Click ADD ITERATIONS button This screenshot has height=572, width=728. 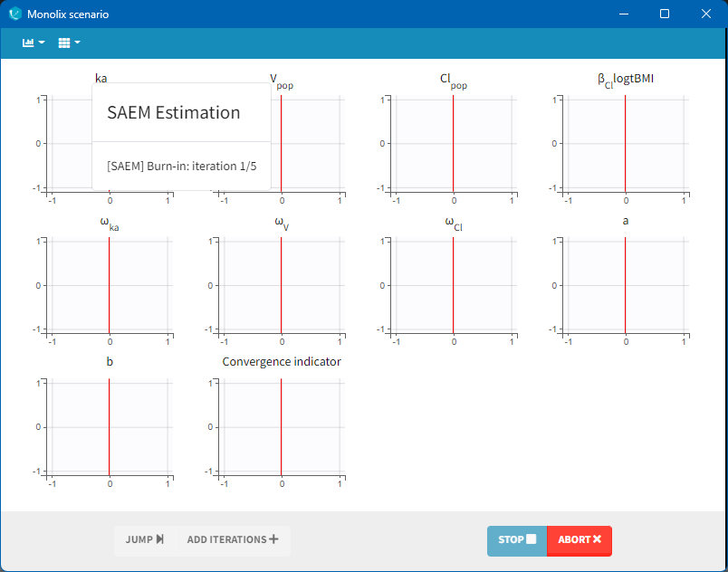point(233,539)
